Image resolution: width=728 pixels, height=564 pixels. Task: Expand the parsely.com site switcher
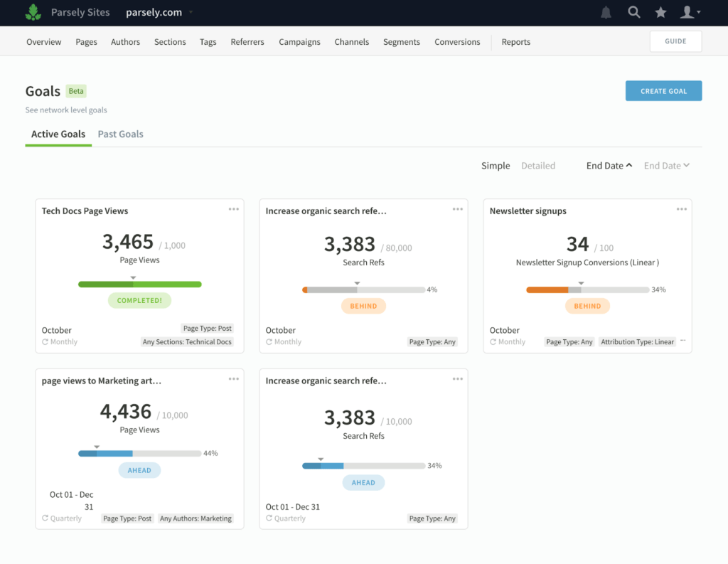coord(191,12)
